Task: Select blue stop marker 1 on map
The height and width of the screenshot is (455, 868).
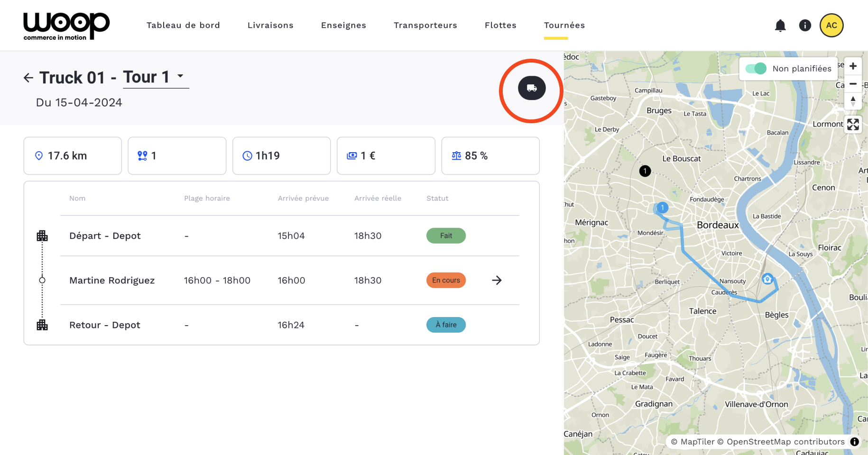Action: 663,208
